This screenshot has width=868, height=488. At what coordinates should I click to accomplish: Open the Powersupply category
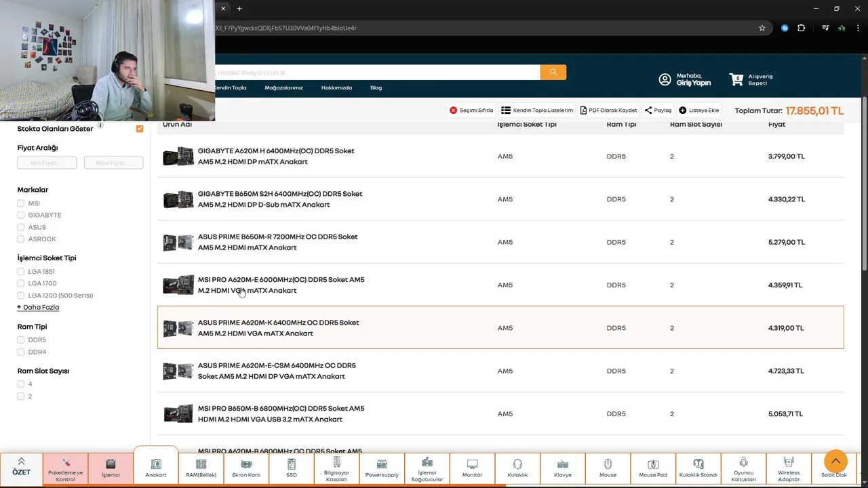pos(382,468)
